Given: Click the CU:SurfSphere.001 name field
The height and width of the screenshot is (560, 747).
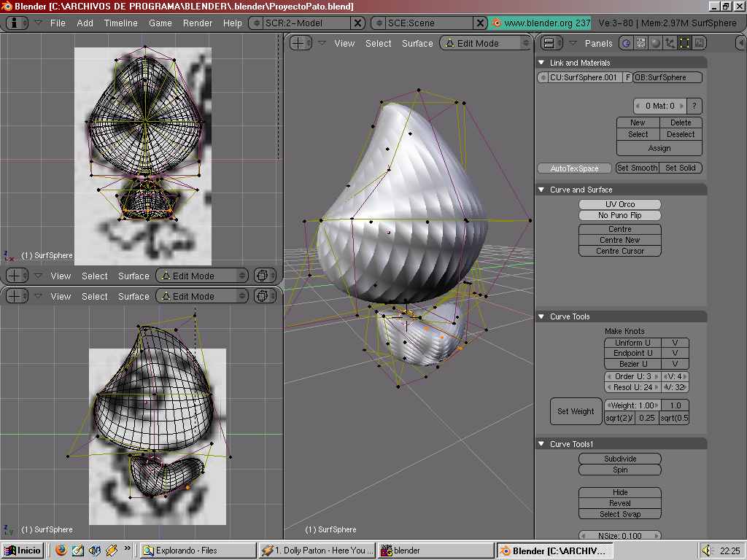Looking at the screenshot, I should coord(586,77).
